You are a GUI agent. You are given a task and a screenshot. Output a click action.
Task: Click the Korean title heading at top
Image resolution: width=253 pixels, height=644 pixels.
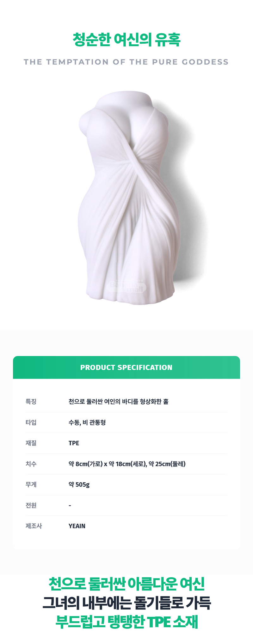pos(126,40)
